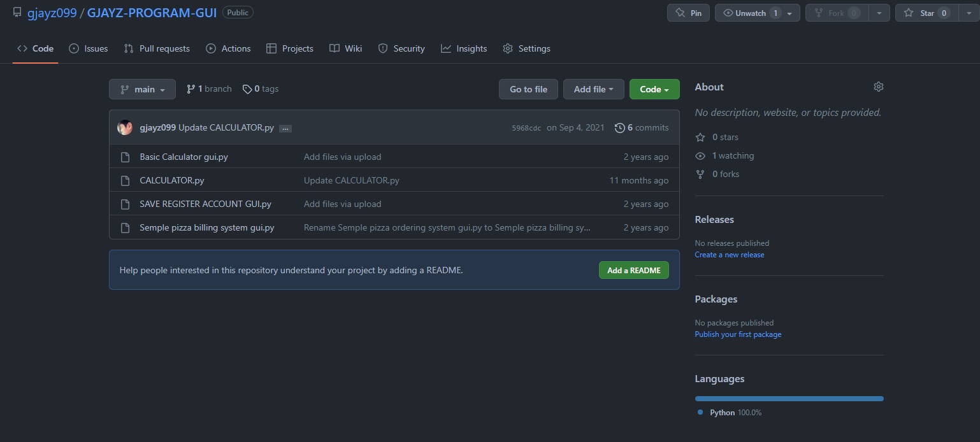Click the About section gear icon
980x442 pixels.
pyautogui.click(x=878, y=87)
